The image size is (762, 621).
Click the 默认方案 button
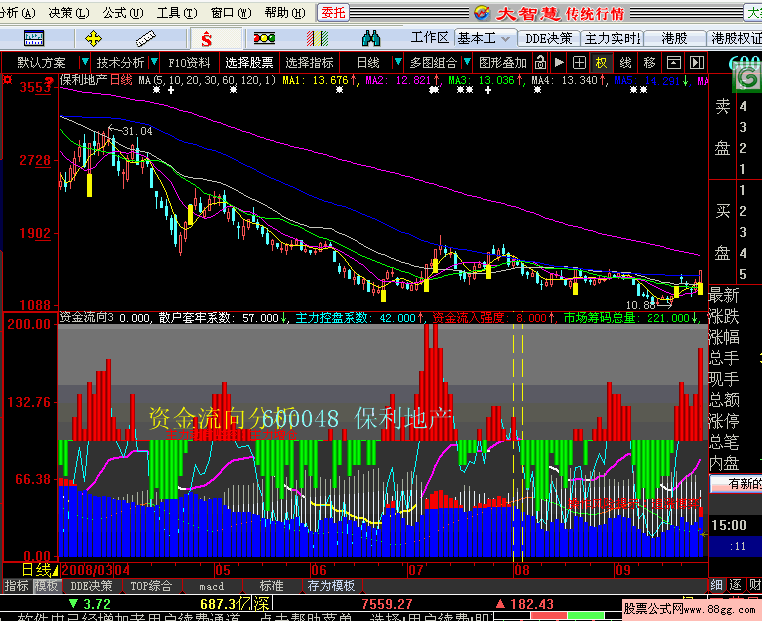click(41, 63)
